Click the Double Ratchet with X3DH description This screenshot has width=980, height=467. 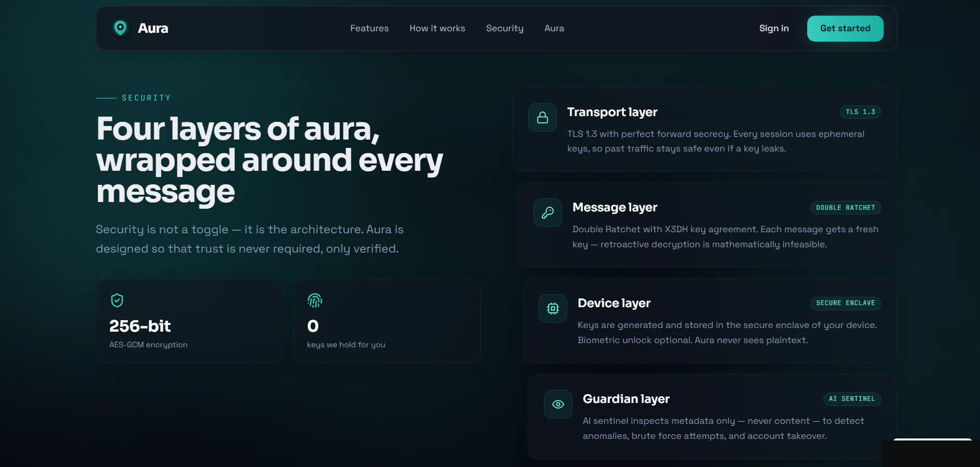[726, 237]
